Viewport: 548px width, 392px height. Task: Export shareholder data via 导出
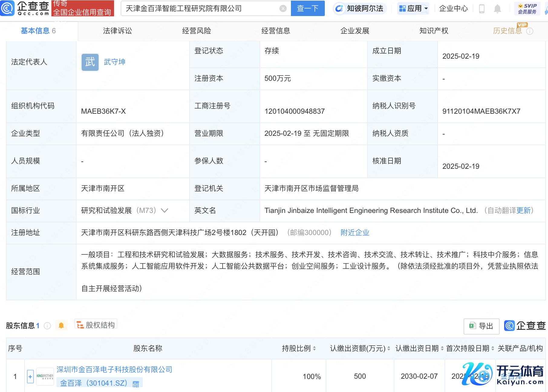click(x=481, y=326)
